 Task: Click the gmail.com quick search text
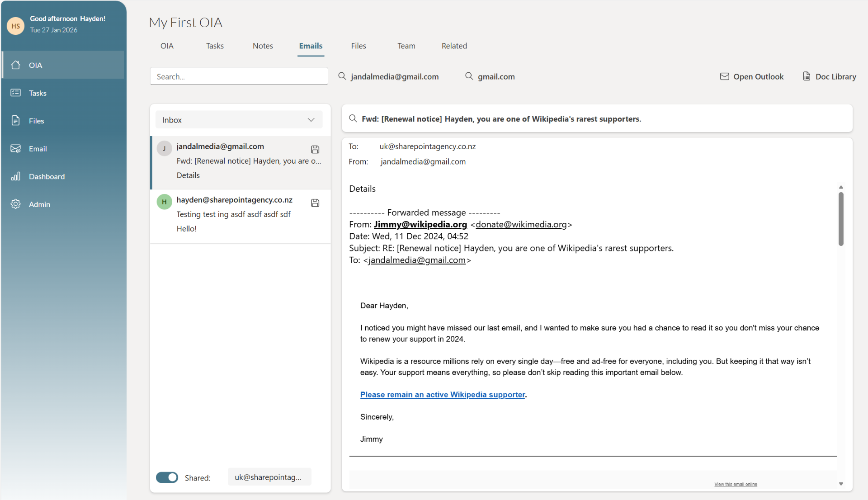[496, 77]
